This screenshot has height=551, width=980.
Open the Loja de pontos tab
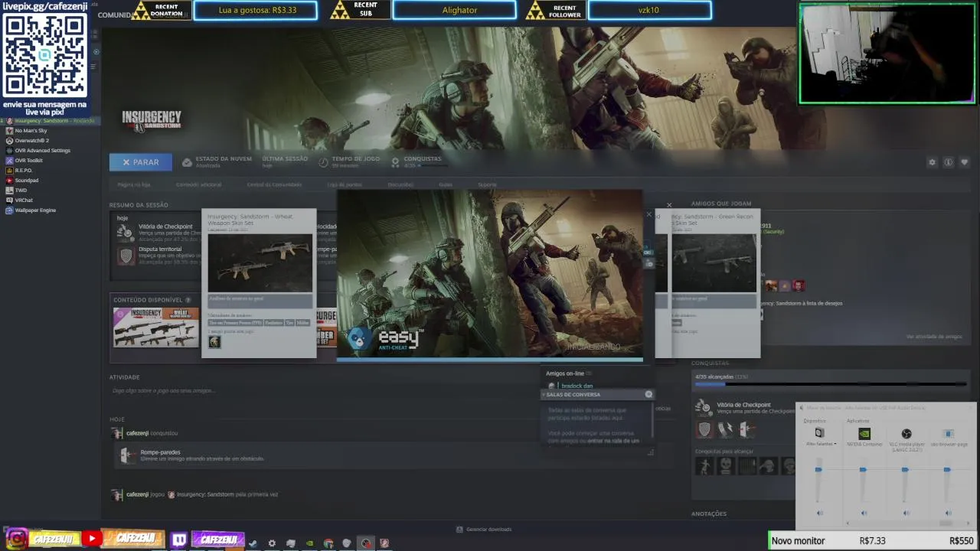click(x=345, y=184)
